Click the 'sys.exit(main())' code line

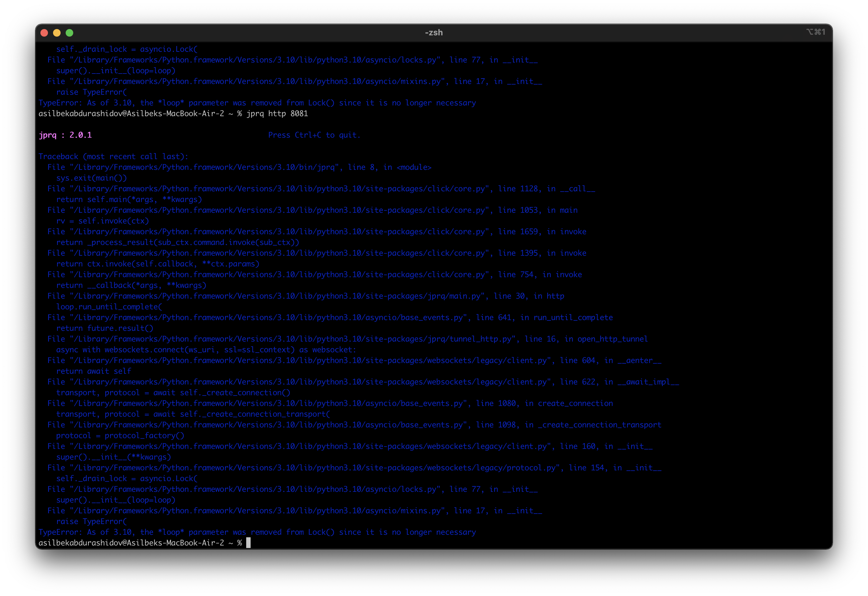tap(92, 178)
